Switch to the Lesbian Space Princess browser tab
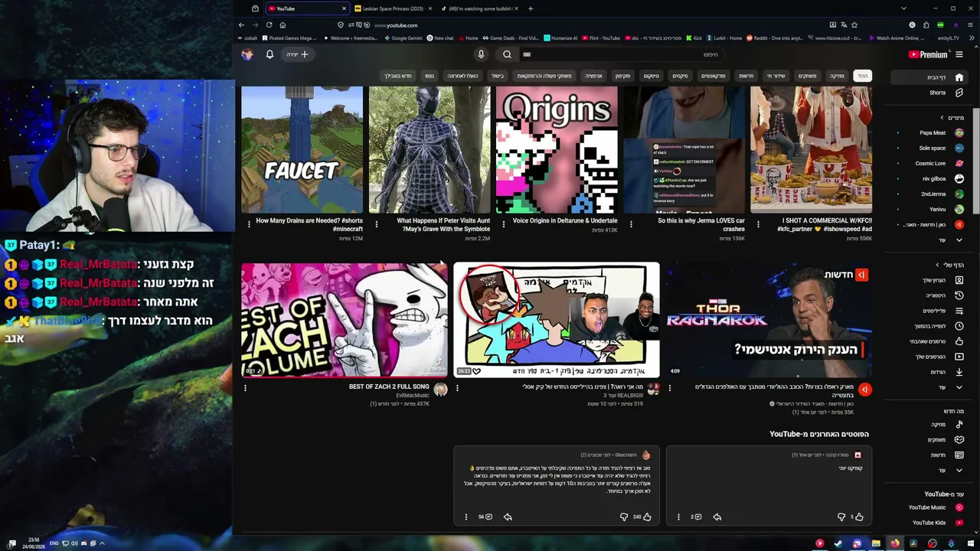This screenshot has height=551, width=980. (393, 8)
